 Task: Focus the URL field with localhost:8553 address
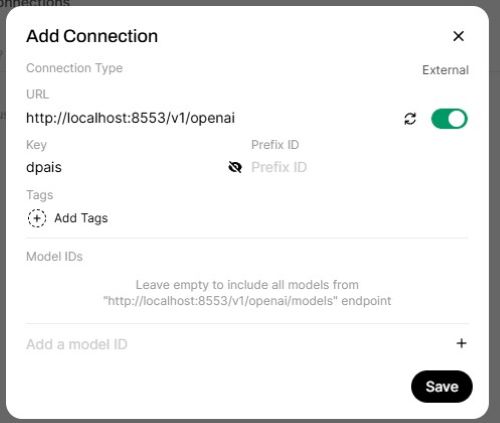click(212, 118)
